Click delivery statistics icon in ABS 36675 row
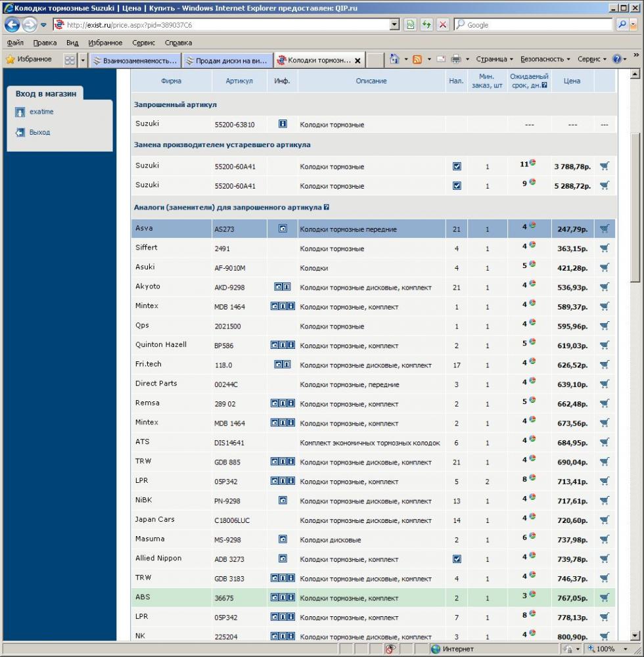 click(532, 594)
